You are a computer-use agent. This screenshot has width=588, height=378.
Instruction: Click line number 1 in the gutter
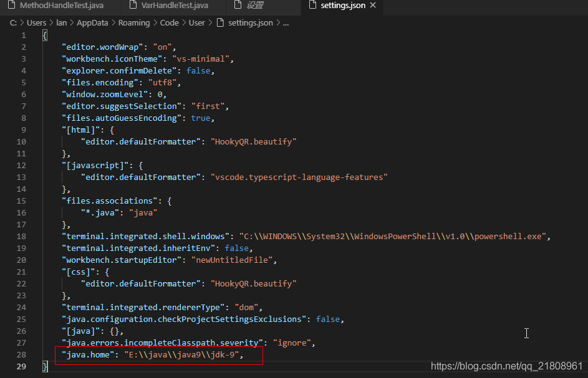(x=24, y=35)
